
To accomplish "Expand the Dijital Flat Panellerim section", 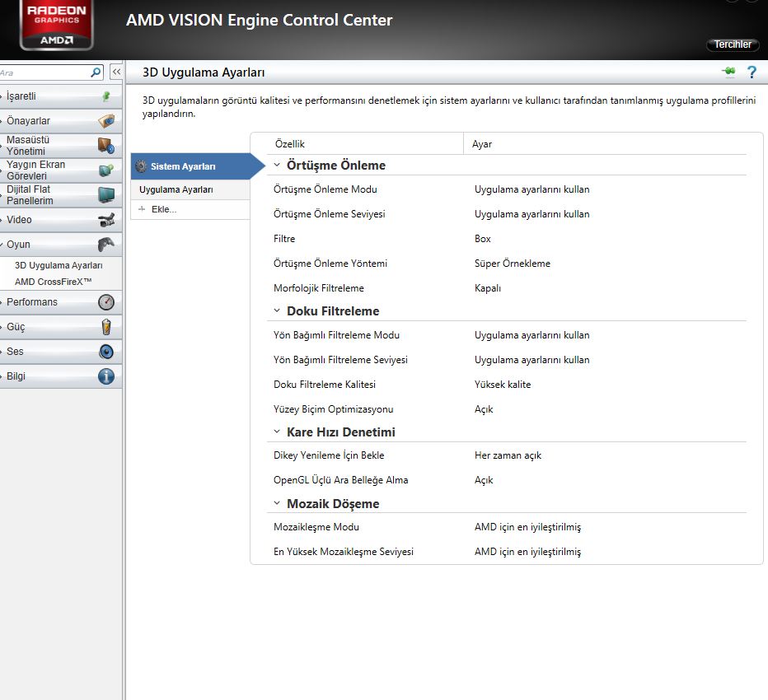I will (x=61, y=195).
